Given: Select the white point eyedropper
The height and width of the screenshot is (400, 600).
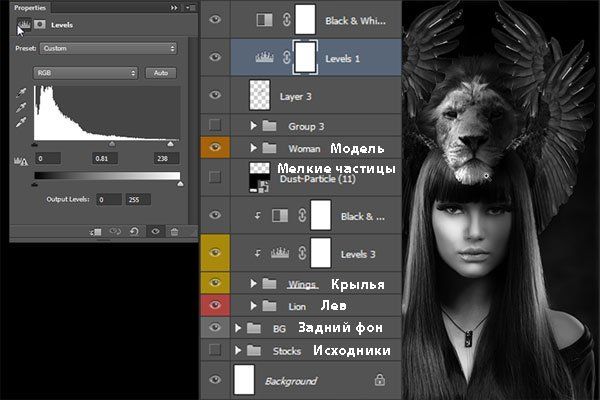Looking at the screenshot, I should [x=21, y=122].
